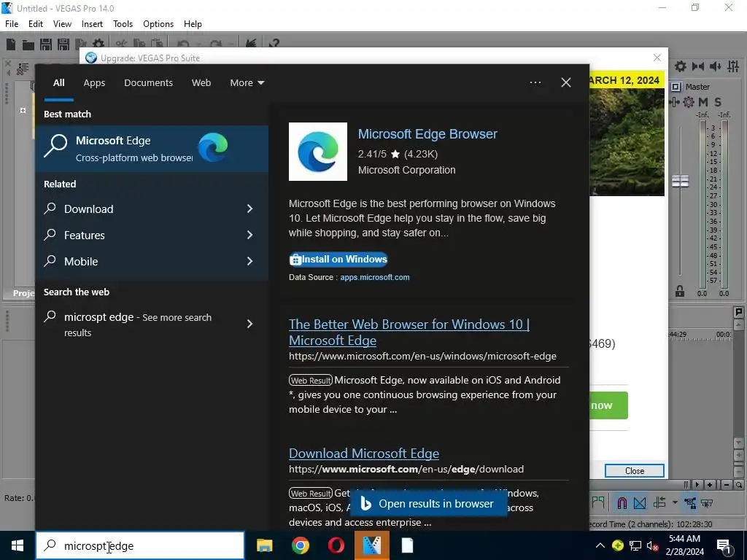This screenshot has width=747, height=560.
Task: Open project Properties gear in VEGAS toolbar
Action: (x=98, y=44)
